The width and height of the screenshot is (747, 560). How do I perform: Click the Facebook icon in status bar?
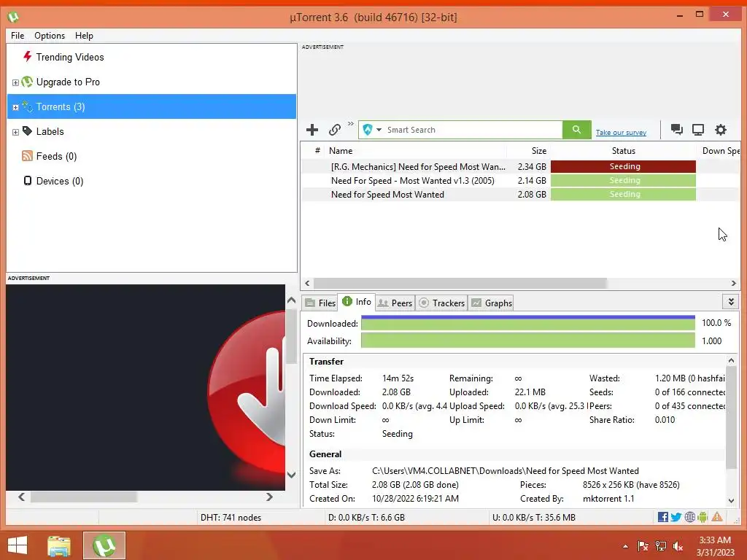click(x=662, y=517)
